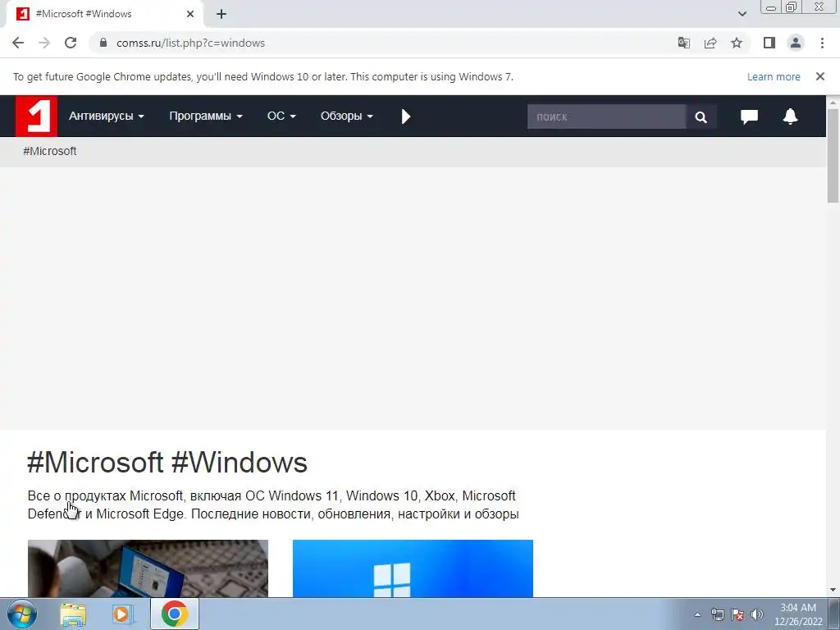Follow the #Microsoft breadcrumb link
840x630 pixels.
coord(50,151)
